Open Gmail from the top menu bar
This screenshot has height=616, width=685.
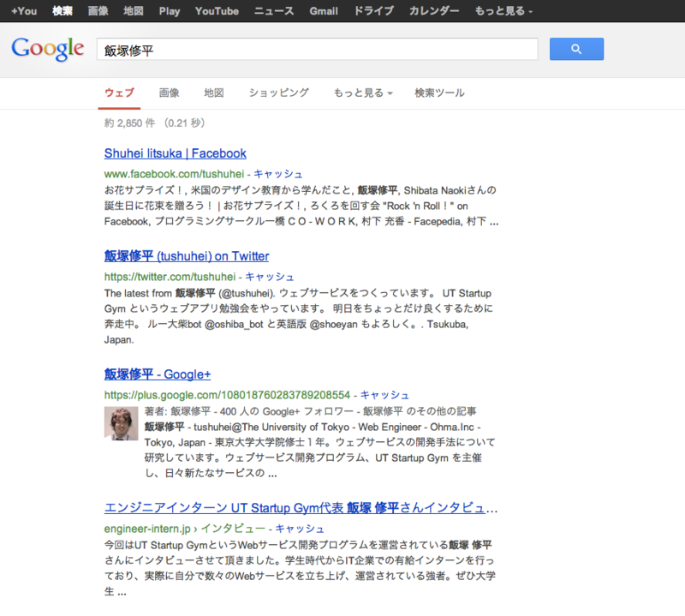click(323, 11)
